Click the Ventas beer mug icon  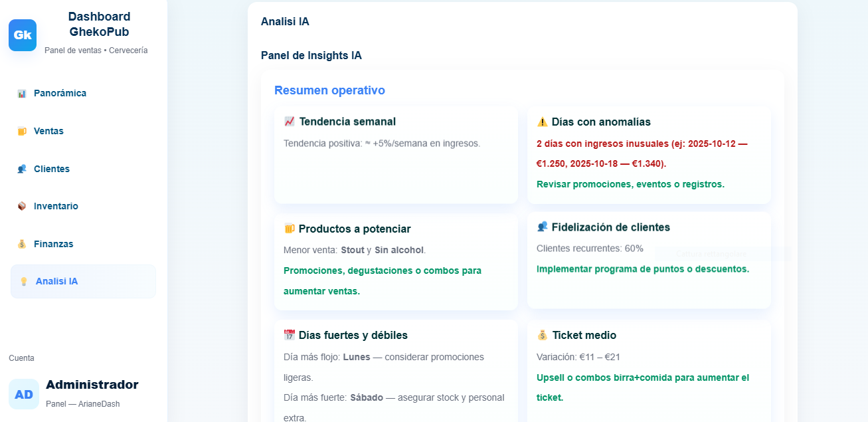22,132
